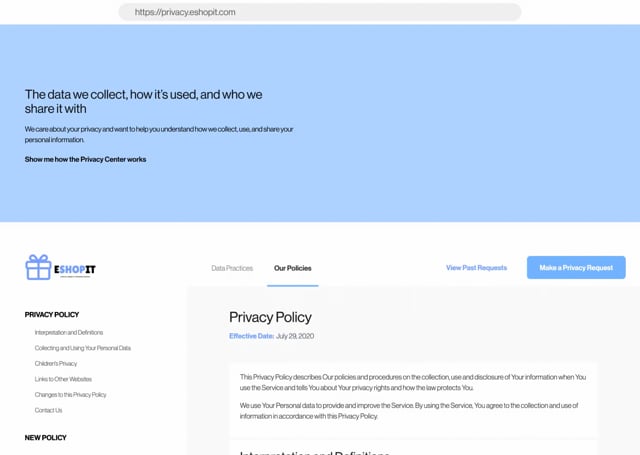Open Links to Other Websites section
Screen dimensions: 640x455
coord(63,379)
